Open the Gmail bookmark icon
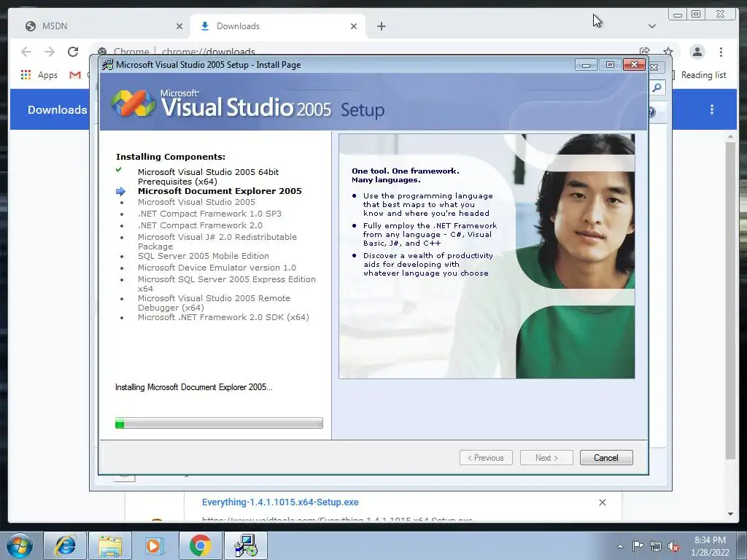The height and width of the screenshot is (560, 747). pyautogui.click(x=75, y=75)
